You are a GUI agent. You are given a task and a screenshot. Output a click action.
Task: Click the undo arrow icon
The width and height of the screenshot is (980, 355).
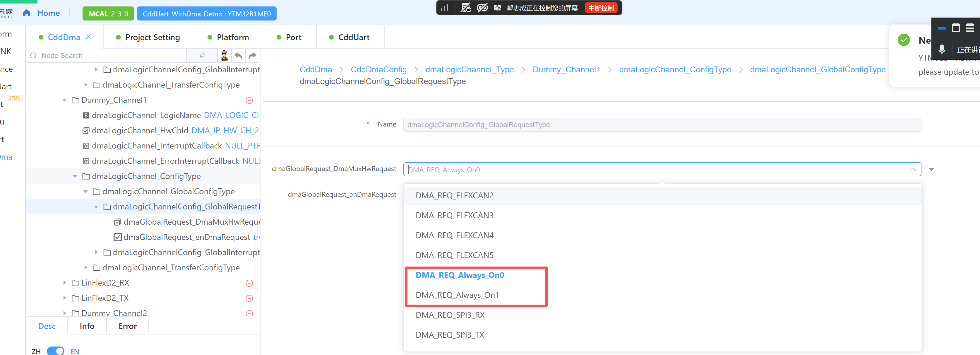238,56
